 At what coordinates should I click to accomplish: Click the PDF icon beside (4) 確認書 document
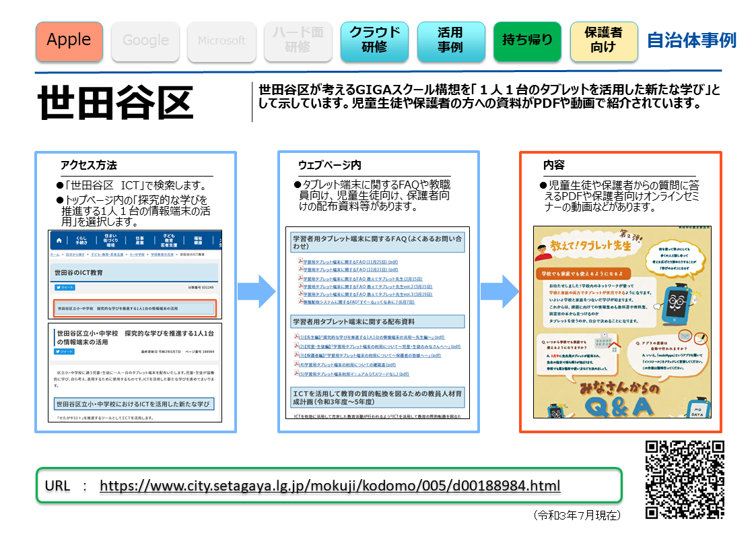[296, 365]
